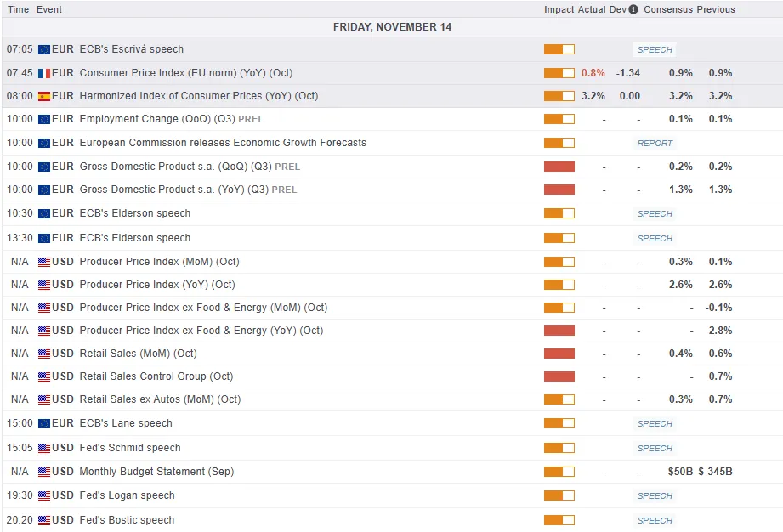The height and width of the screenshot is (532, 783).
Task: Click the French flag on Consumer Price Index row
Action: (44, 73)
